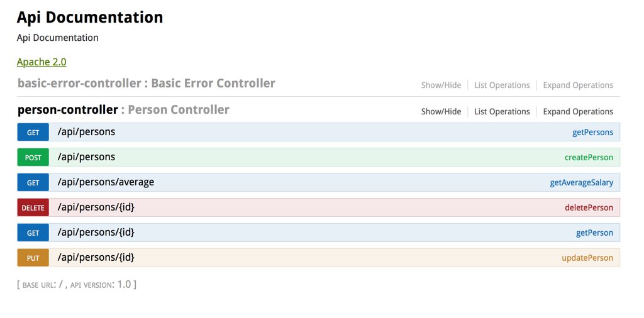Expand Operations for basic-error-controller
The height and width of the screenshot is (318, 644).
point(578,85)
